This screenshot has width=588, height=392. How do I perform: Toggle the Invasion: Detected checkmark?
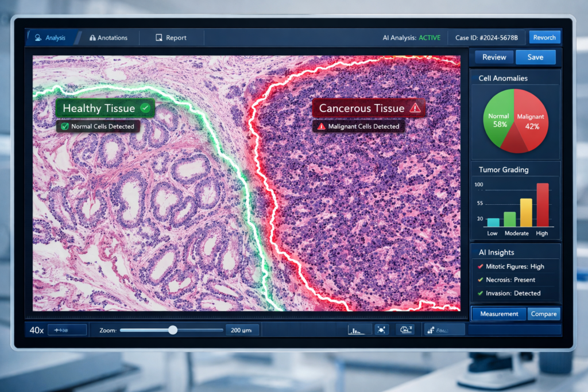480,293
